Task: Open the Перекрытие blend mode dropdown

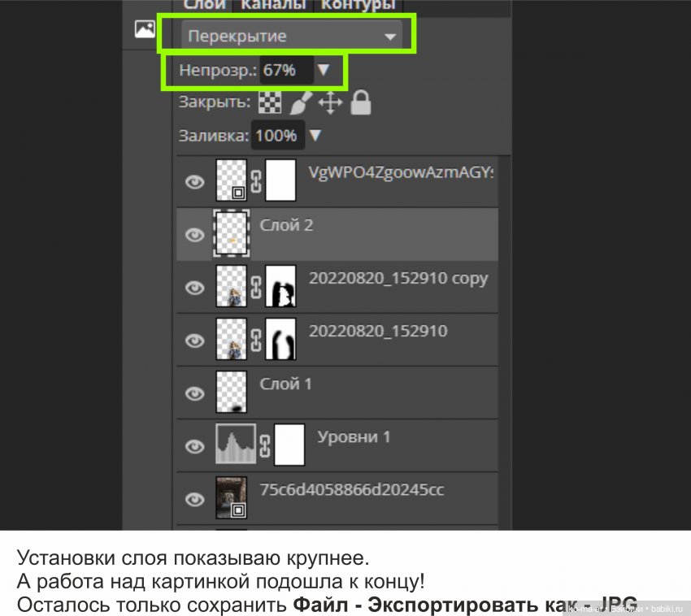Action: tap(390, 36)
